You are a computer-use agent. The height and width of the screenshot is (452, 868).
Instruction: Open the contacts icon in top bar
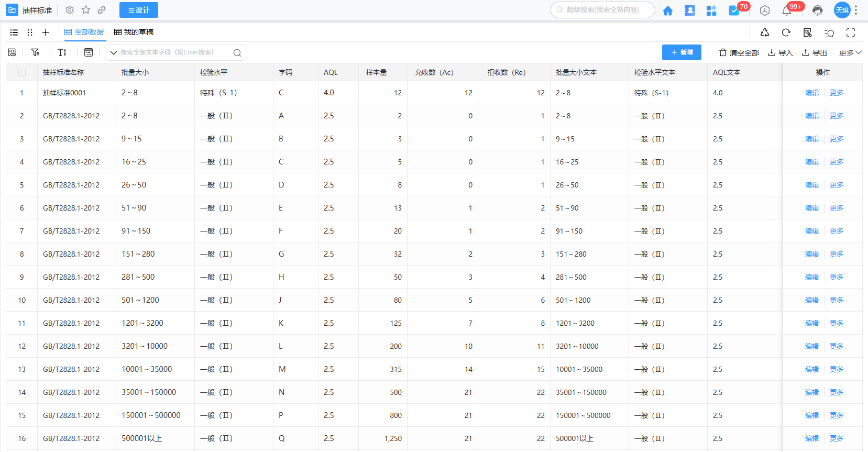[x=690, y=10]
